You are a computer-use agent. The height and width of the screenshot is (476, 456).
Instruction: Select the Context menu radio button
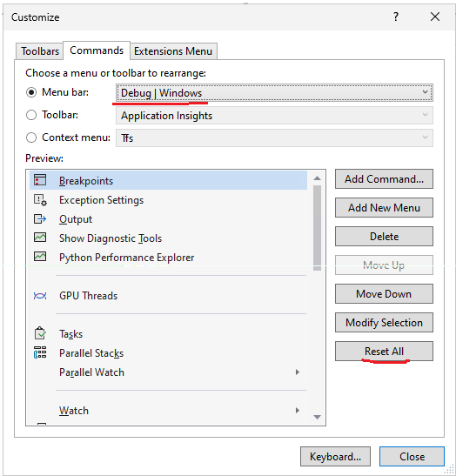click(x=31, y=137)
